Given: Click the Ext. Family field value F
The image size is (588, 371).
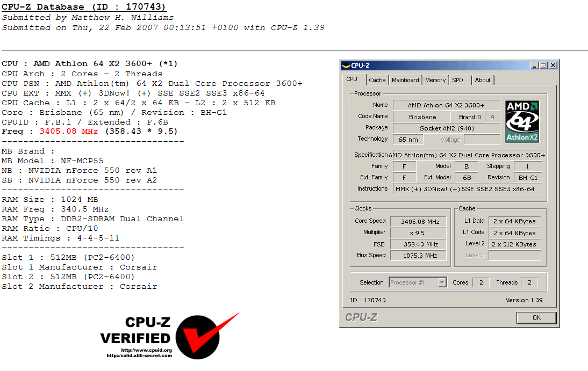Looking at the screenshot, I should (404, 178).
